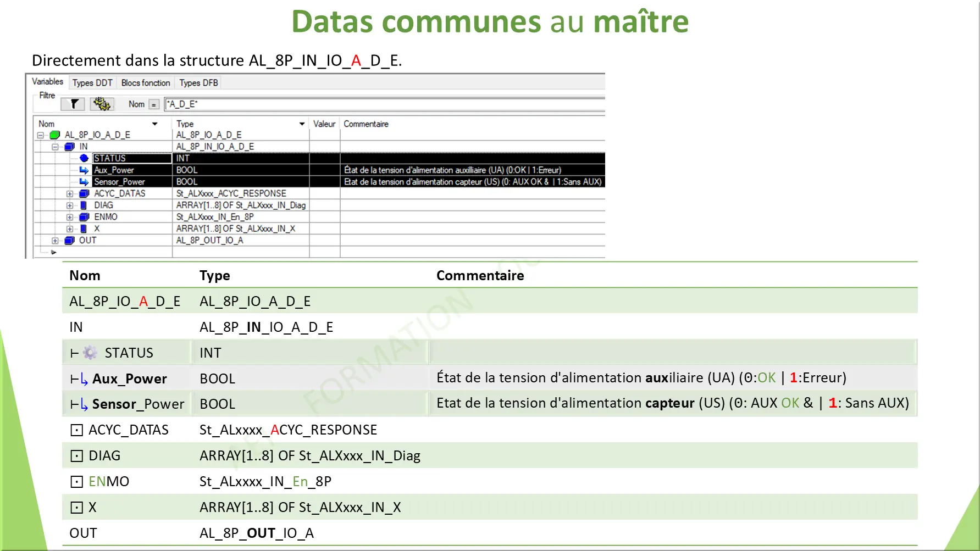Click the gear icon beside STATUS in the lower table
This screenshot has width=980, height=551.
tap(90, 353)
